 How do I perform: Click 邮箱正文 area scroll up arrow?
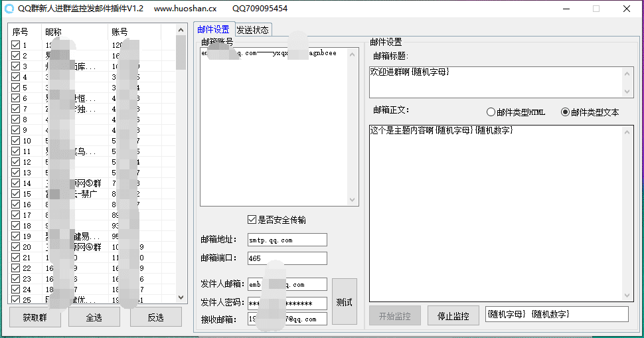(627, 132)
